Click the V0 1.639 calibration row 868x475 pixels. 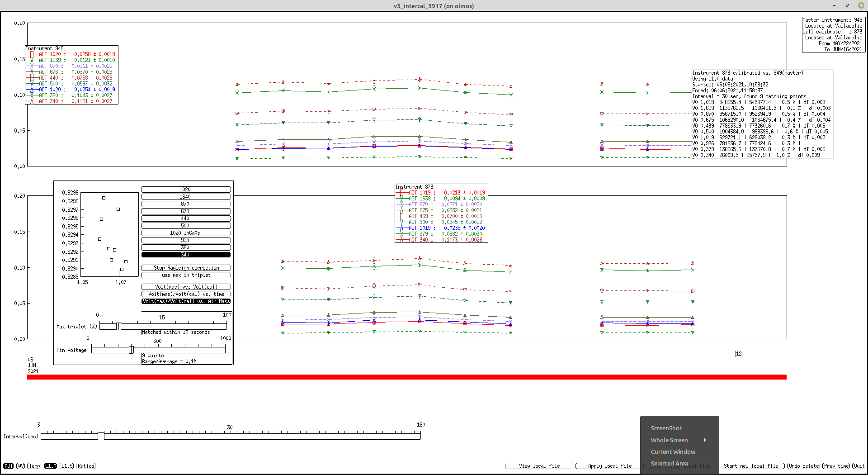tap(762, 108)
